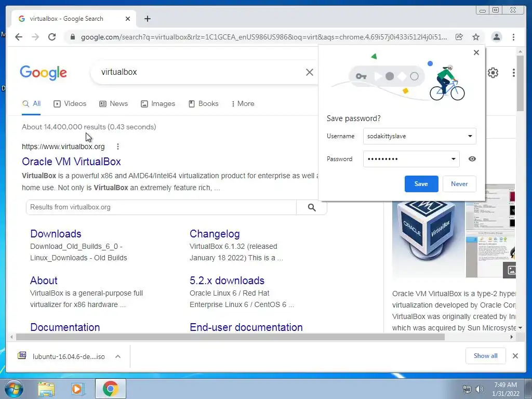Open the volume speaker tray icon

click(480, 389)
